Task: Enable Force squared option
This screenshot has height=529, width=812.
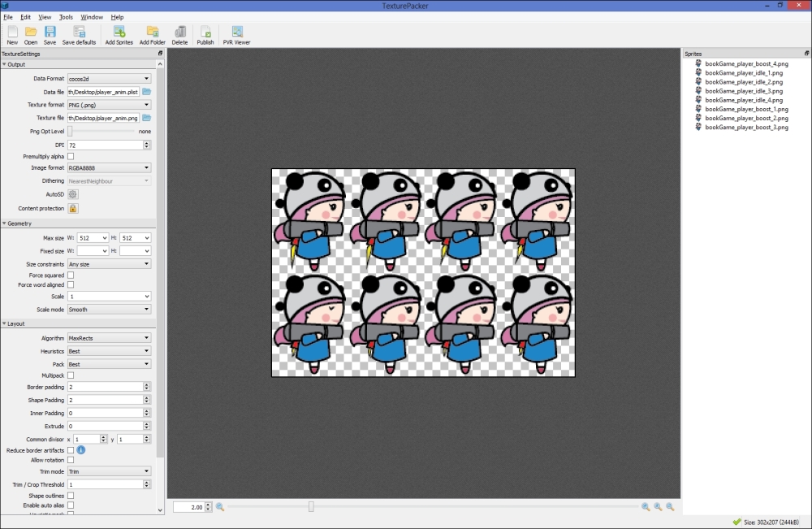Action: 71,275
